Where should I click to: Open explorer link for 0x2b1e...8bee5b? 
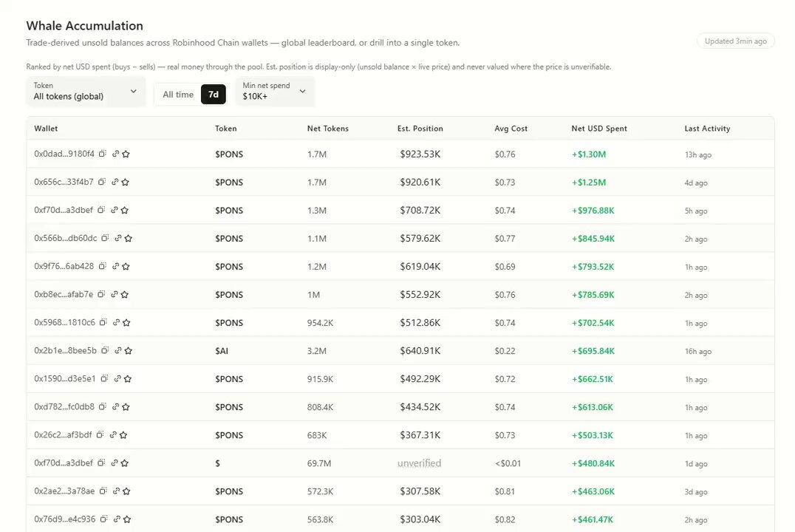coord(118,350)
